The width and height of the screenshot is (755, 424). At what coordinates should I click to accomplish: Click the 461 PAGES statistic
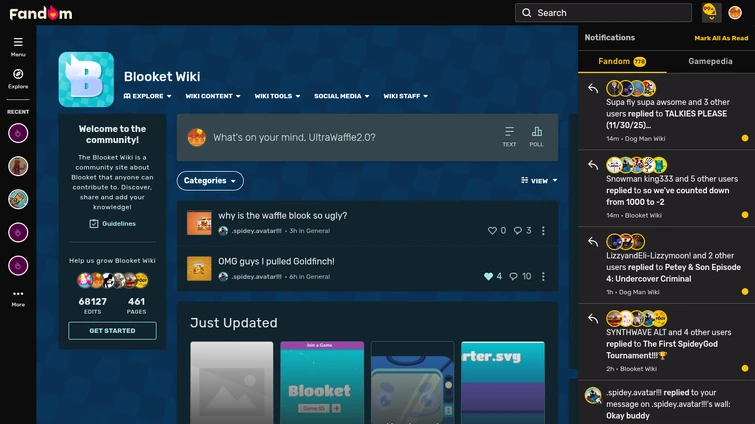(136, 306)
